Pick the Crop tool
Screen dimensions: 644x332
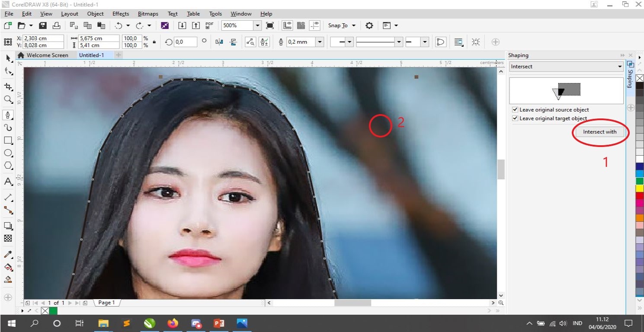click(x=8, y=87)
